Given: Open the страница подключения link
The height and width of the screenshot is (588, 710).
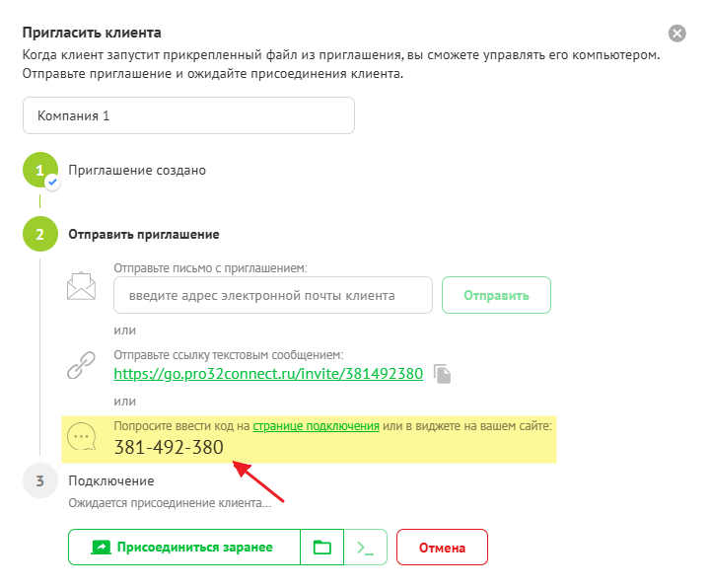Looking at the screenshot, I should click(x=317, y=425).
